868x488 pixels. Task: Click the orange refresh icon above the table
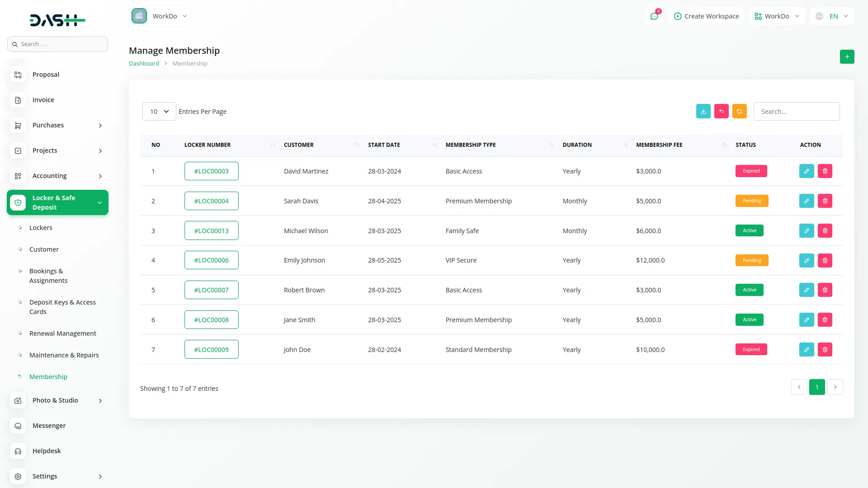tap(739, 111)
